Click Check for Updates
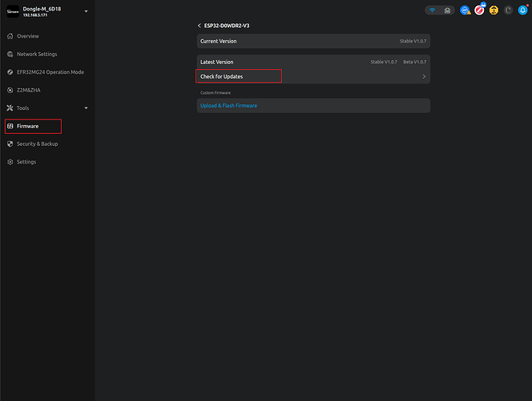The height and width of the screenshot is (401, 532). point(222,77)
